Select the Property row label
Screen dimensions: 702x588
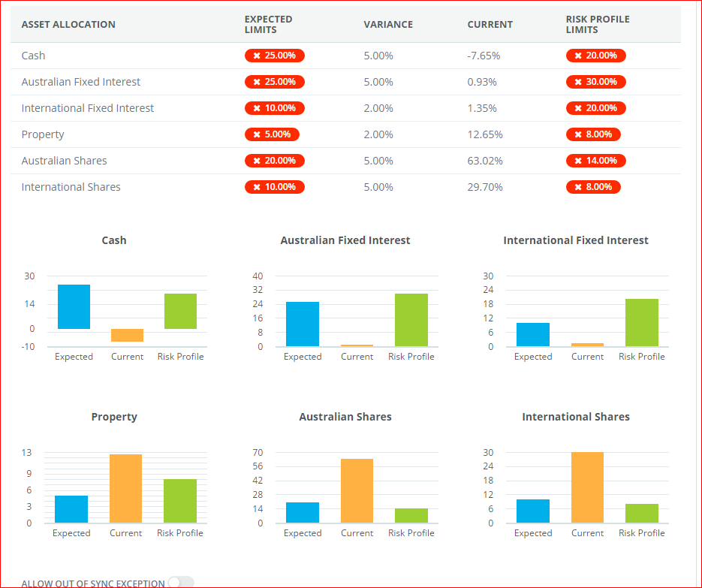(x=43, y=134)
